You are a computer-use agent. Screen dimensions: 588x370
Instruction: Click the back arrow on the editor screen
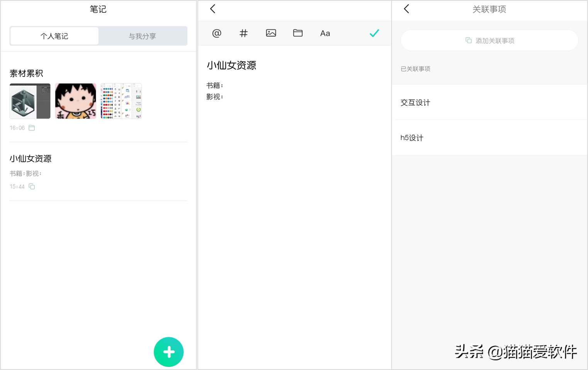(x=212, y=8)
